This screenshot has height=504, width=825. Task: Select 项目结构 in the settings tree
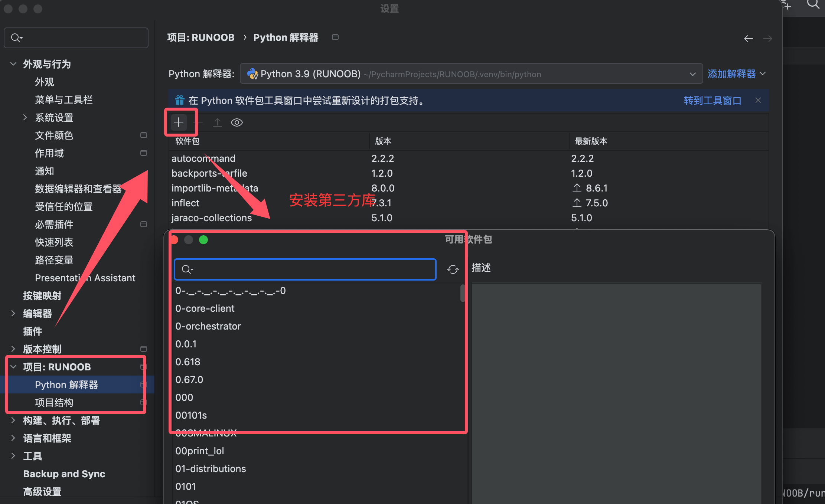[x=54, y=403]
